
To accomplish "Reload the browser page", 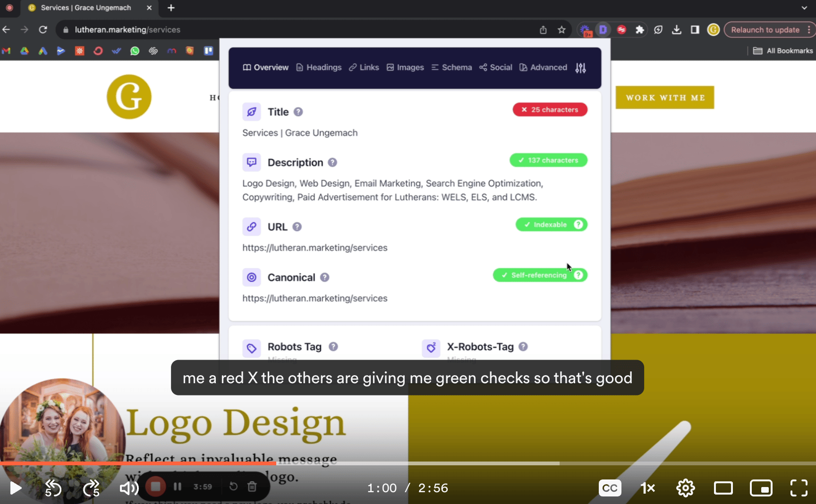I will point(43,30).
